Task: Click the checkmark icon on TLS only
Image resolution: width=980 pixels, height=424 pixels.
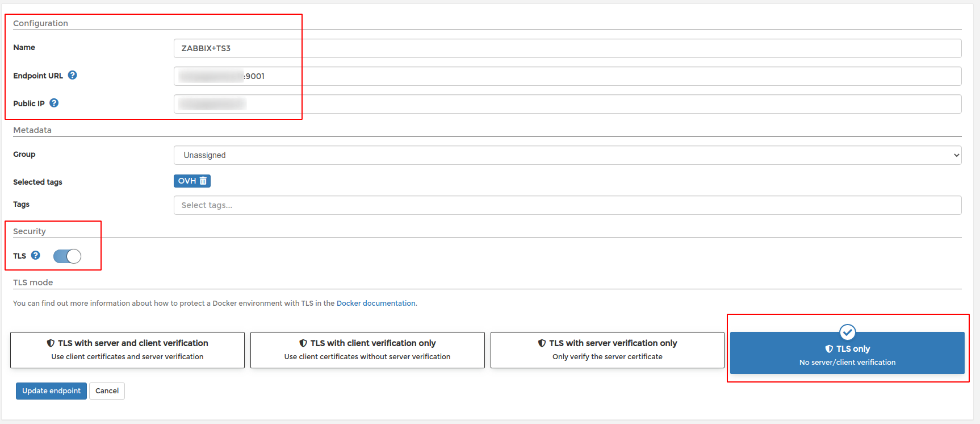Action: click(x=847, y=331)
